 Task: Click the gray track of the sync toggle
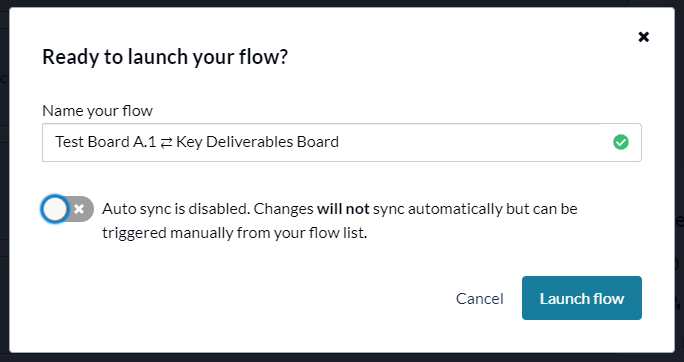click(82, 209)
